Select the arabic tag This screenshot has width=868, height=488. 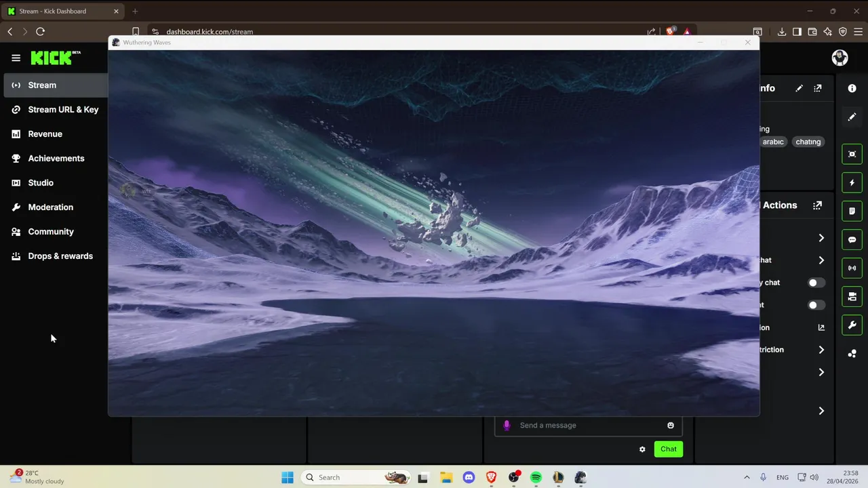tap(773, 142)
